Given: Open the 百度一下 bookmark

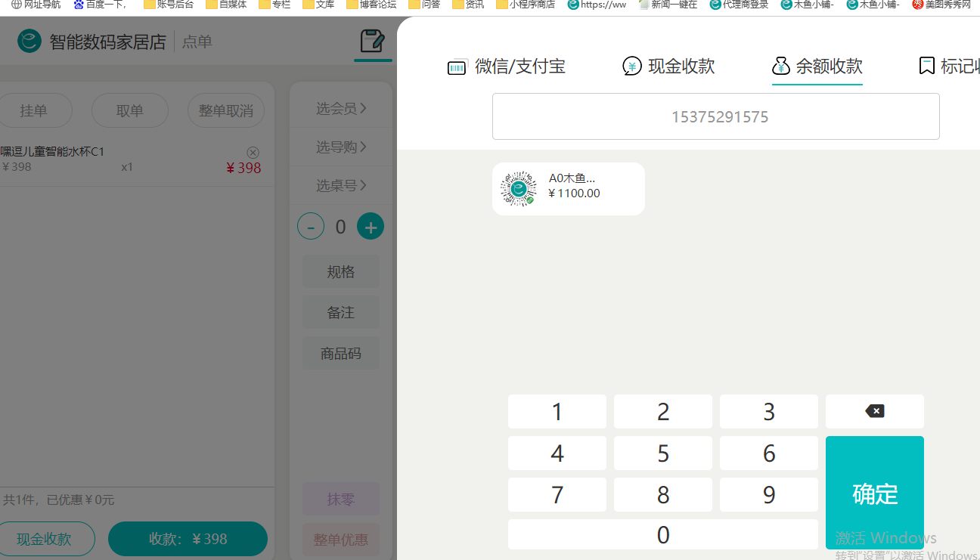Looking at the screenshot, I should (x=100, y=5).
